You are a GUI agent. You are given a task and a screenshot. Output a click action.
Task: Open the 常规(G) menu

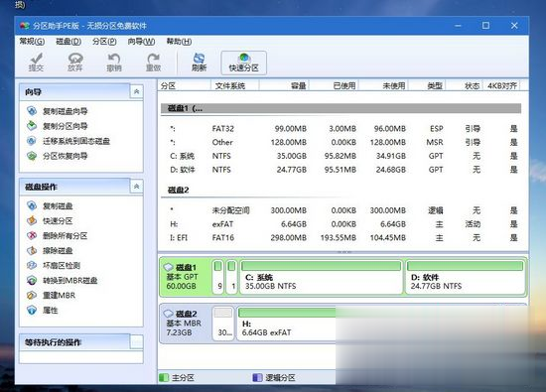click(x=32, y=42)
